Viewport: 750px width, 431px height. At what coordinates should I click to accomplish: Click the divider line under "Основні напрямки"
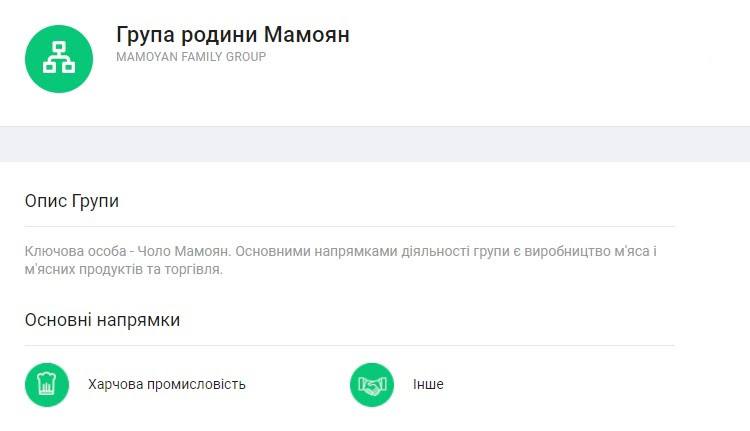click(349, 346)
